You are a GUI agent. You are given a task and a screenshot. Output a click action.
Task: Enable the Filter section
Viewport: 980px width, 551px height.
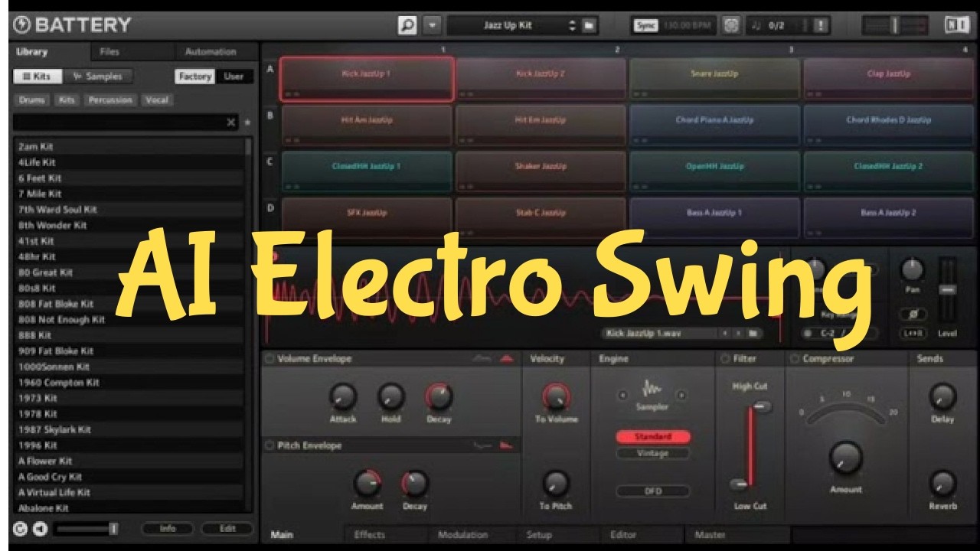[x=725, y=359]
